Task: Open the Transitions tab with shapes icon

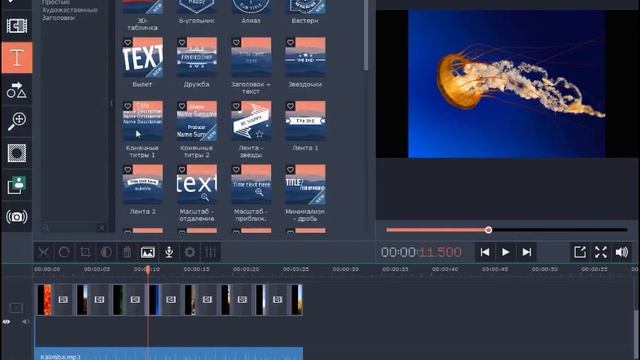Action: tap(17, 90)
